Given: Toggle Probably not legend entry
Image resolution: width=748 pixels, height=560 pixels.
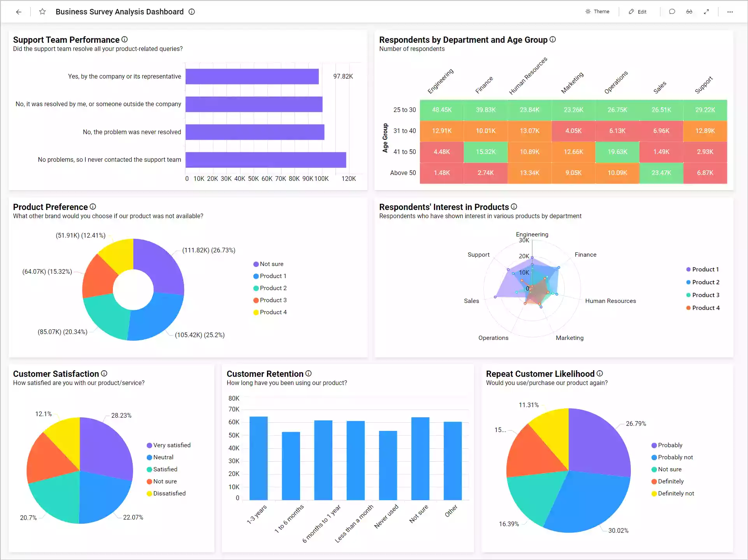Looking at the screenshot, I should 675,457.
